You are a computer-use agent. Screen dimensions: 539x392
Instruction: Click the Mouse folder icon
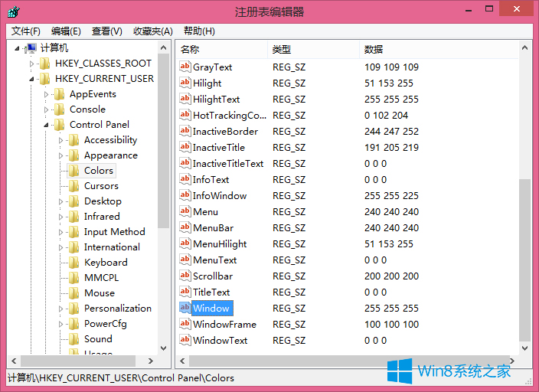pyautogui.click(x=73, y=293)
